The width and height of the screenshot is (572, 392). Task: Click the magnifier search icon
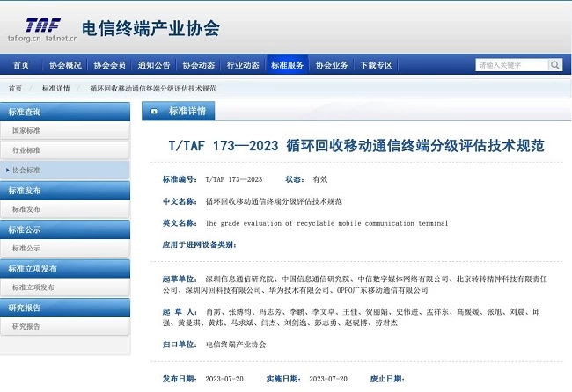555,65
